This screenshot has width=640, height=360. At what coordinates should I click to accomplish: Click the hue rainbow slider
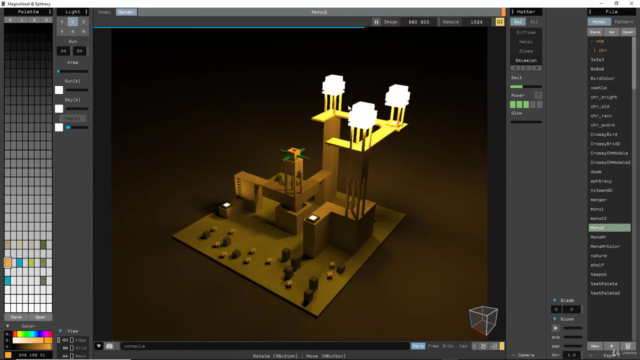[32, 334]
